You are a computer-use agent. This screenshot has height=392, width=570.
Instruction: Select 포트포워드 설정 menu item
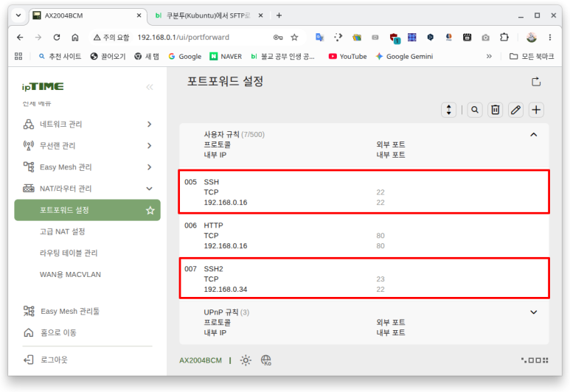(87, 210)
